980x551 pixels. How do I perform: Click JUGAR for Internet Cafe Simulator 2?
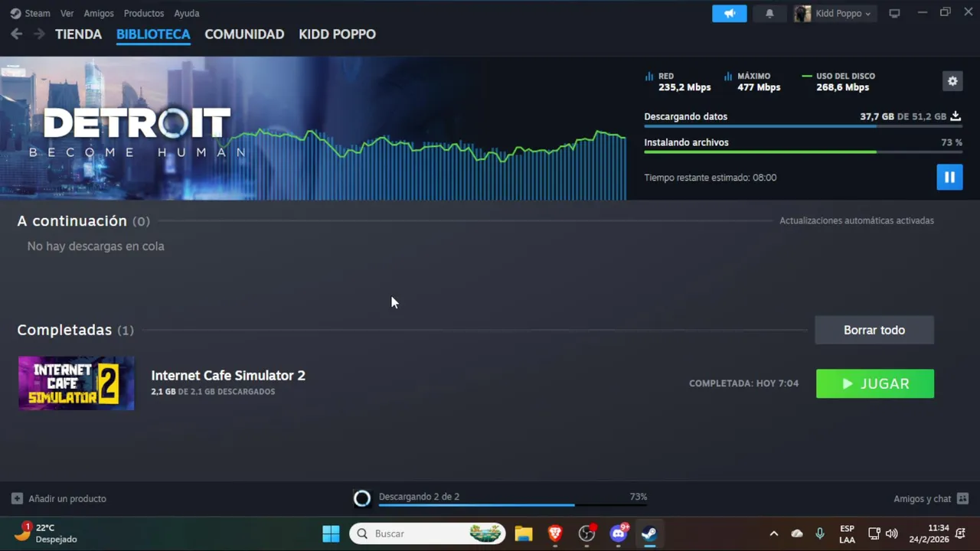[x=875, y=383]
